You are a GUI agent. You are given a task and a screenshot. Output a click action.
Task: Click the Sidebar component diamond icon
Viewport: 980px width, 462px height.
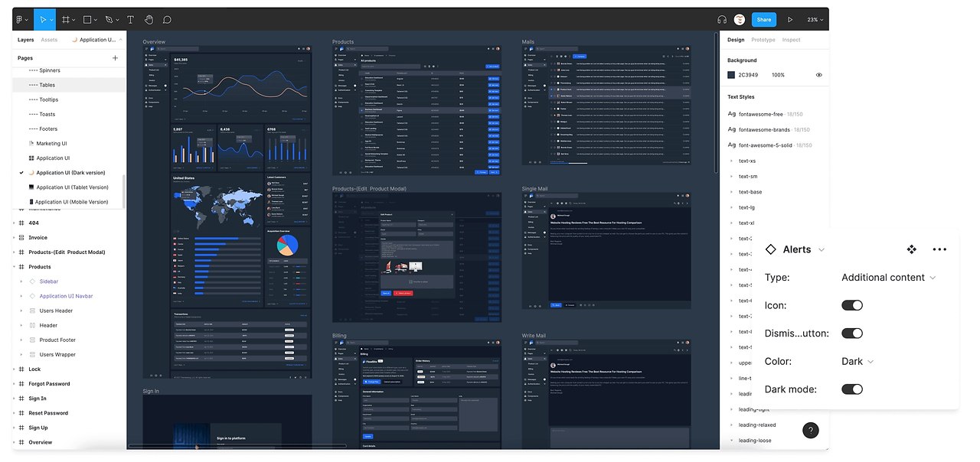coord(32,281)
